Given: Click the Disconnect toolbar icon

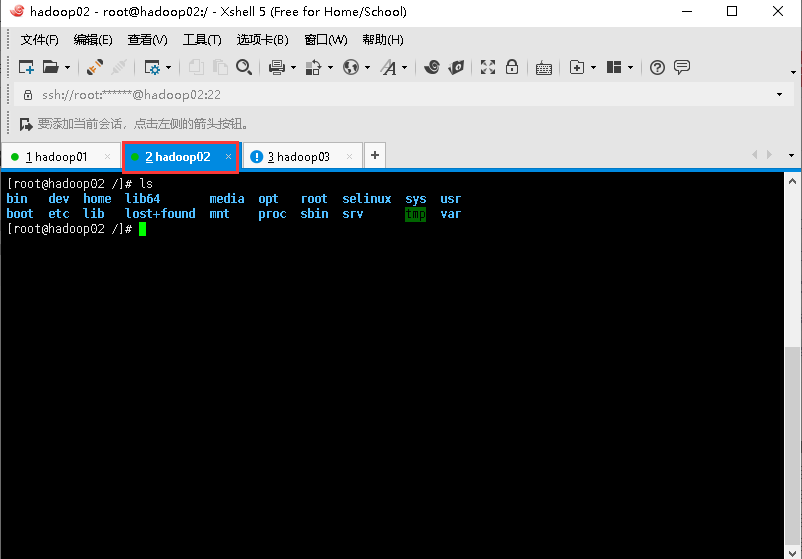Looking at the screenshot, I should [119, 67].
